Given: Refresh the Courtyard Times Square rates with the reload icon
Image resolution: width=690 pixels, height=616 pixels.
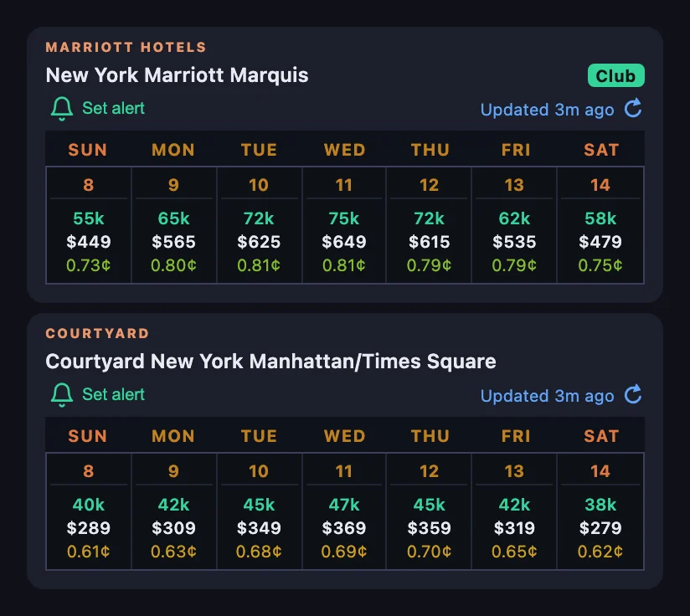Looking at the screenshot, I should coord(633,395).
